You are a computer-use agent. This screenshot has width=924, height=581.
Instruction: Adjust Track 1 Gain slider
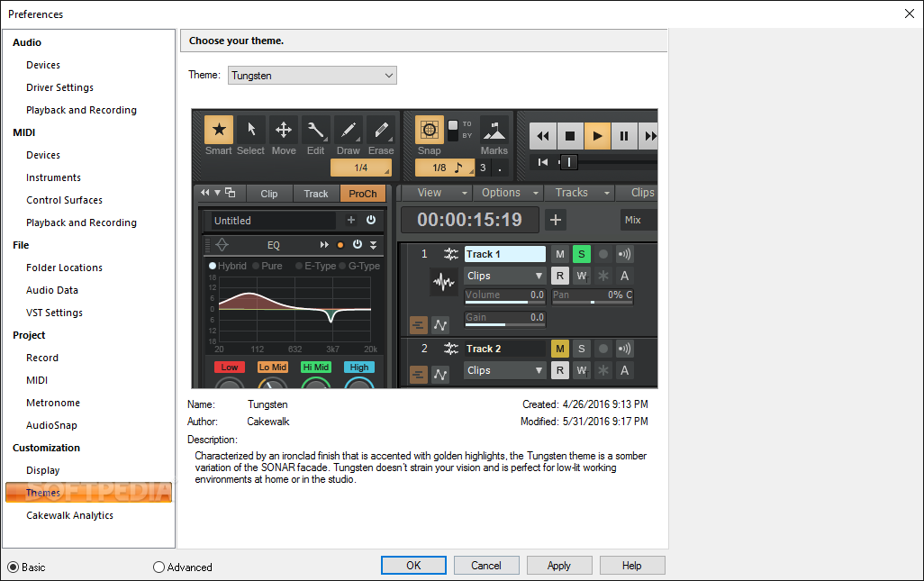point(505,319)
